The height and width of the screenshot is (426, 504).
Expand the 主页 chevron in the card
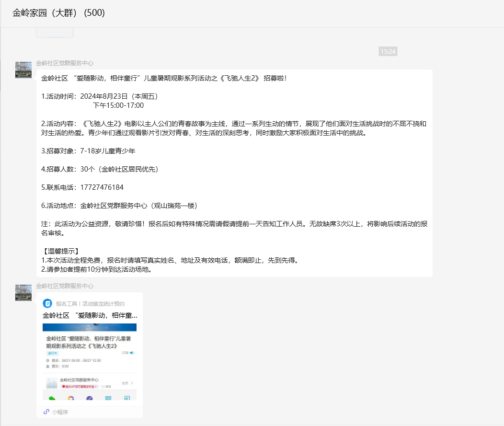pos(132,383)
